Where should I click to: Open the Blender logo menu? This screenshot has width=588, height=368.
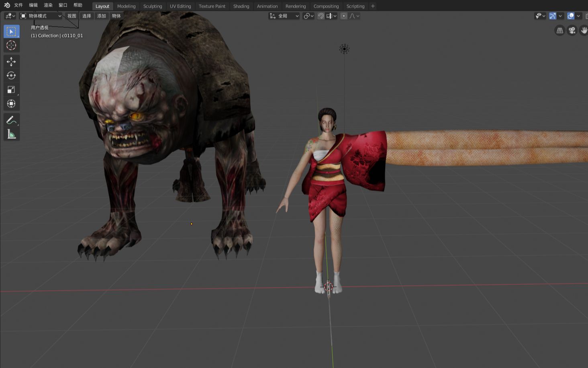point(7,5)
